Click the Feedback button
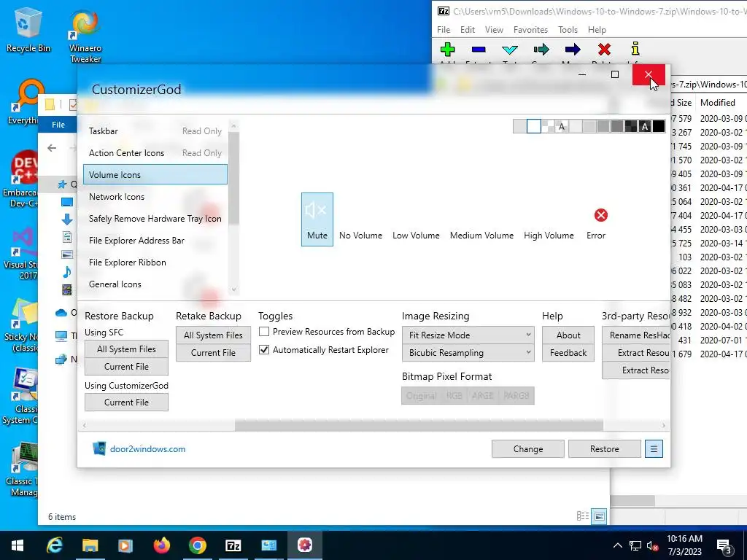747x560 pixels. (x=568, y=352)
